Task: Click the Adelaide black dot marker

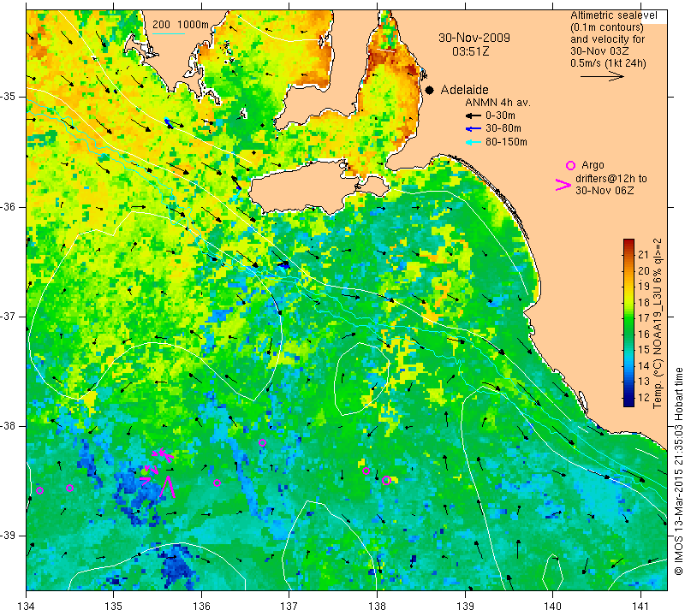Action: click(x=430, y=90)
